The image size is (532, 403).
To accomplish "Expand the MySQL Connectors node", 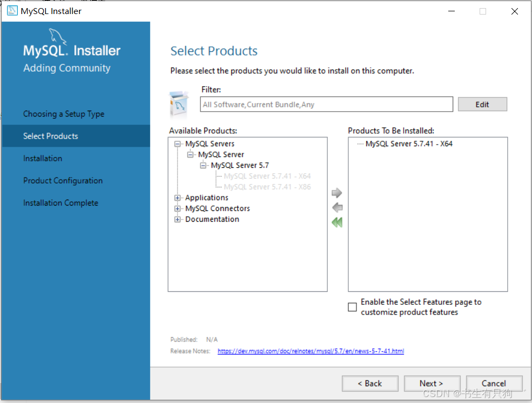I will pyautogui.click(x=177, y=209).
